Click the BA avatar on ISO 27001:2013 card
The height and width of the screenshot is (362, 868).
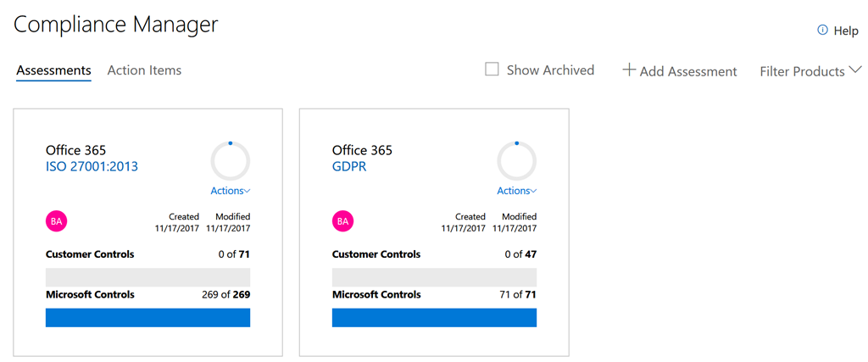[56, 222]
